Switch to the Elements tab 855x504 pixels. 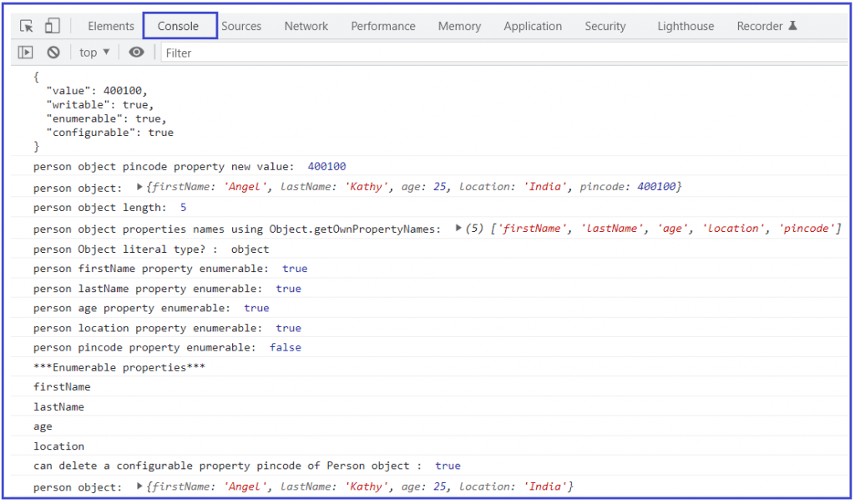coord(110,26)
